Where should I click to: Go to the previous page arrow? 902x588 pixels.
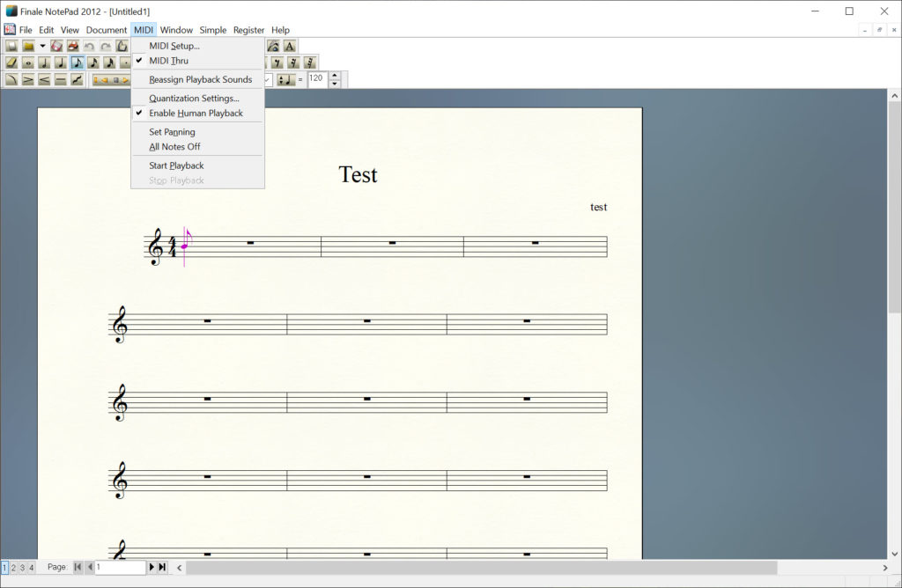click(89, 567)
